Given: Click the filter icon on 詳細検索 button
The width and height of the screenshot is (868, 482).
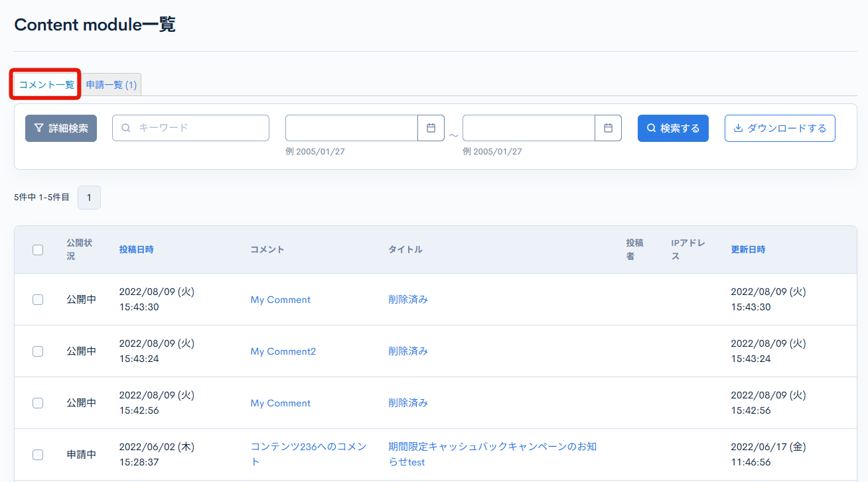Looking at the screenshot, I should [39, 128].
